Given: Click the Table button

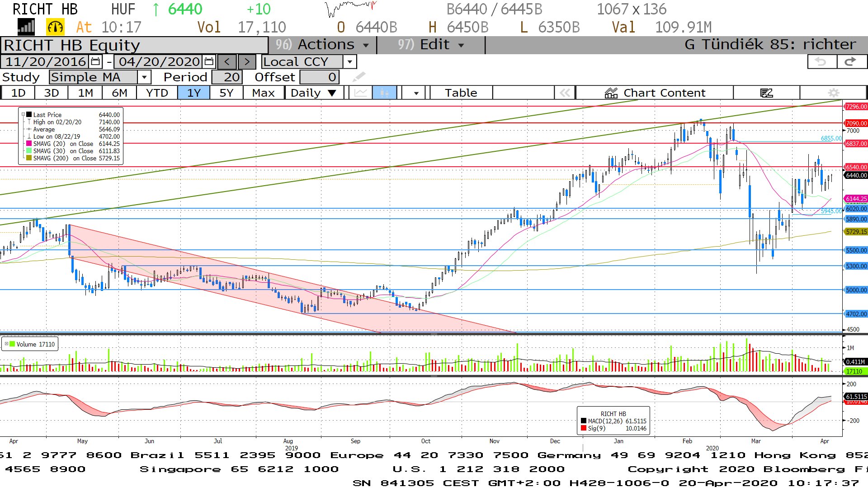Looking at the screenshot, I should 461,93.
